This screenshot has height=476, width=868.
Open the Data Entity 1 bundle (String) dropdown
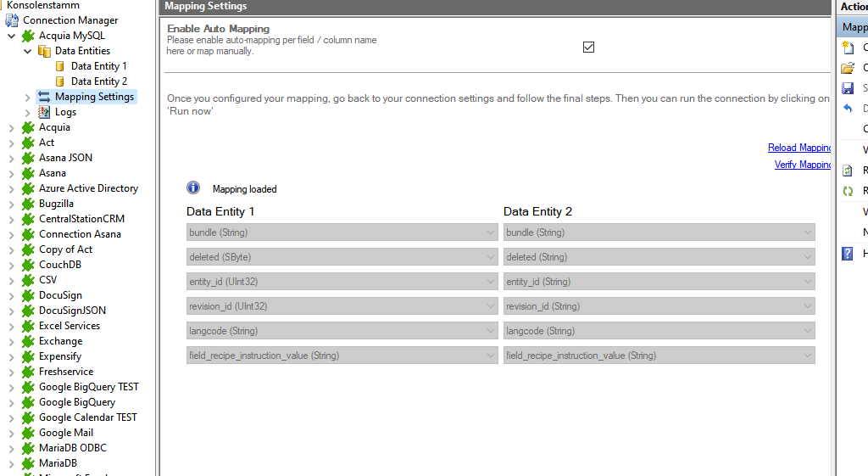(x=342, y=232)
